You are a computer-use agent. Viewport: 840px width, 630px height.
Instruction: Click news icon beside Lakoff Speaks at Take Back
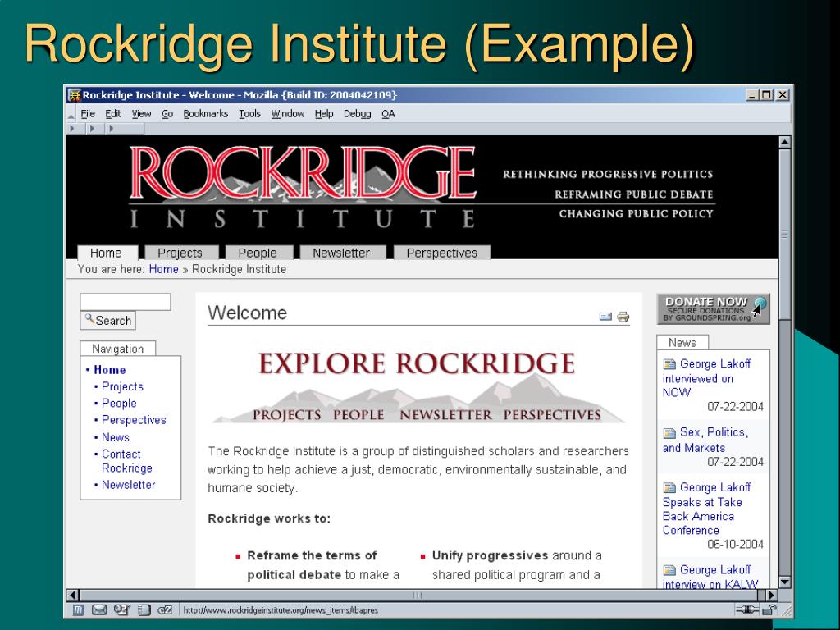pos(669,487)
